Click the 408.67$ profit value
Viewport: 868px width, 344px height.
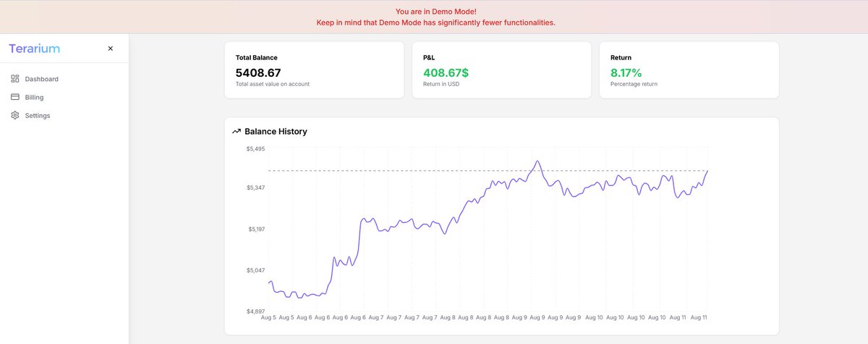pos(446,72)
